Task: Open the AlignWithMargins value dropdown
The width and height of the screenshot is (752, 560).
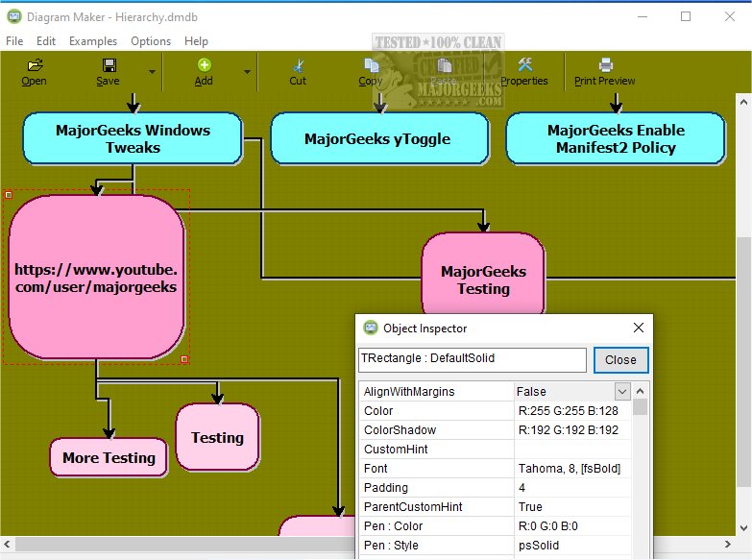Action: click(622, 391)
